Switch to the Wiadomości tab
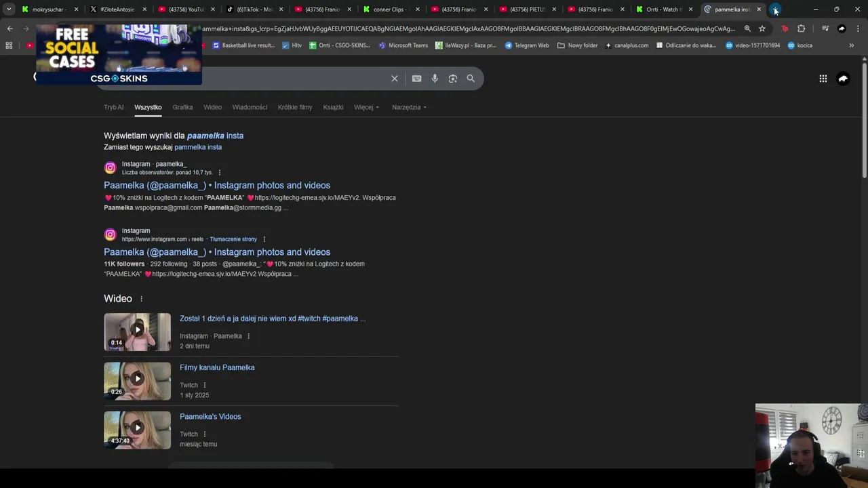 pos(250,107)
